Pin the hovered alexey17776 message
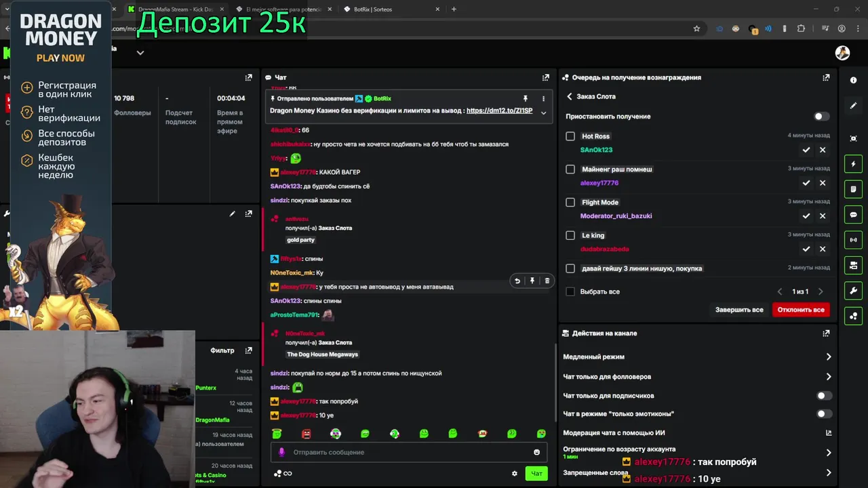Screen dimensions: 868x488 point(532,281)
